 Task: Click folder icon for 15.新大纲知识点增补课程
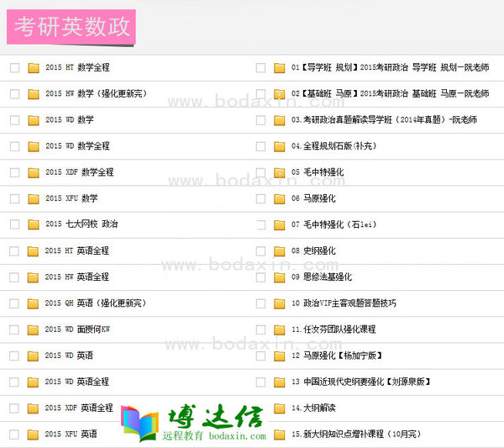pyautogui.click(x=280, y=435)
